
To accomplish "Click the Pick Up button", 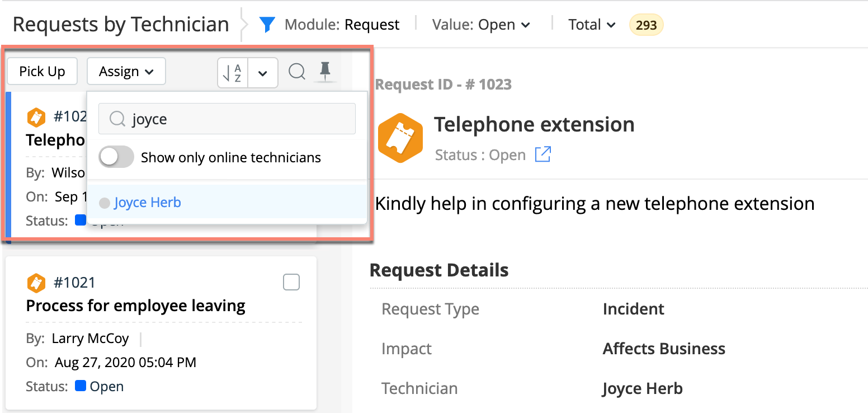I will [42, 71].
